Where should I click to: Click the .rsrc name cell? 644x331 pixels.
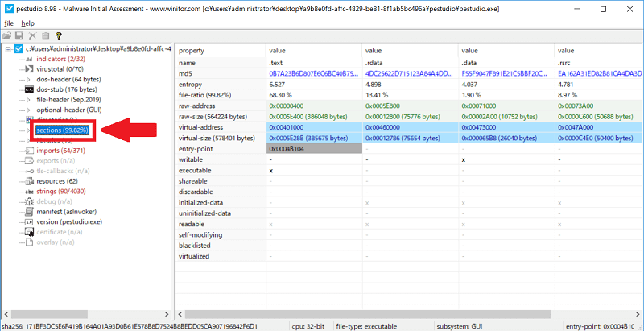click(x=599, y=63)
